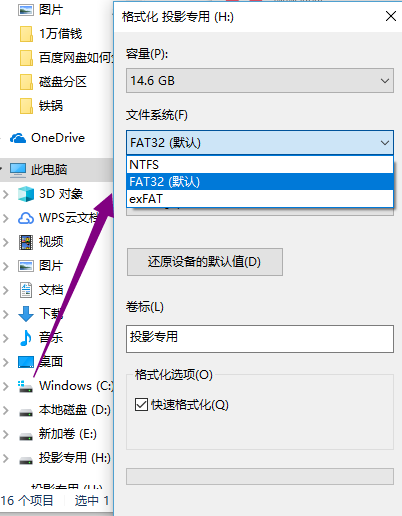Select FAT32 (默认) list option
The image size is (402, 516).
(x=260, y=182)
